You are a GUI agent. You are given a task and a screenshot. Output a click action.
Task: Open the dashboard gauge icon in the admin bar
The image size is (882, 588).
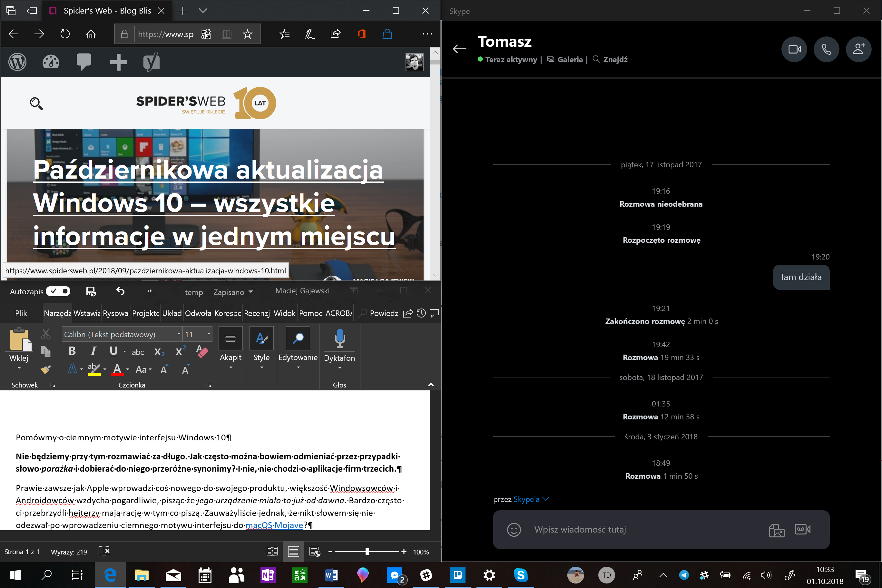click(x=51, y=62)
